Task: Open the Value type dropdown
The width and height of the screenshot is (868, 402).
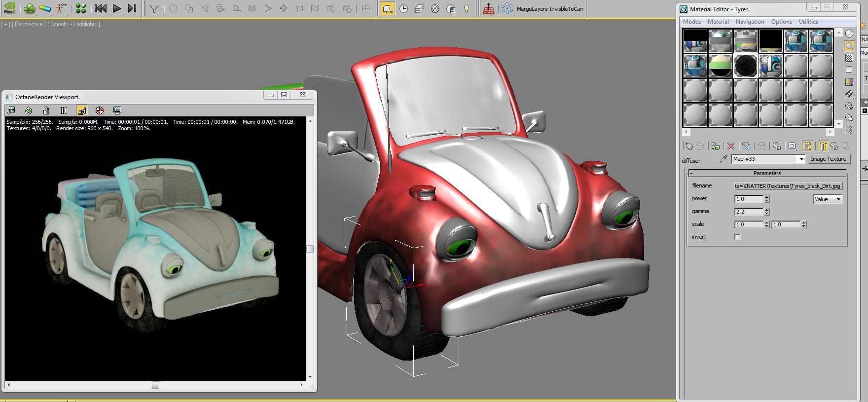Action: pyautogui.click(x=828, y=199)
